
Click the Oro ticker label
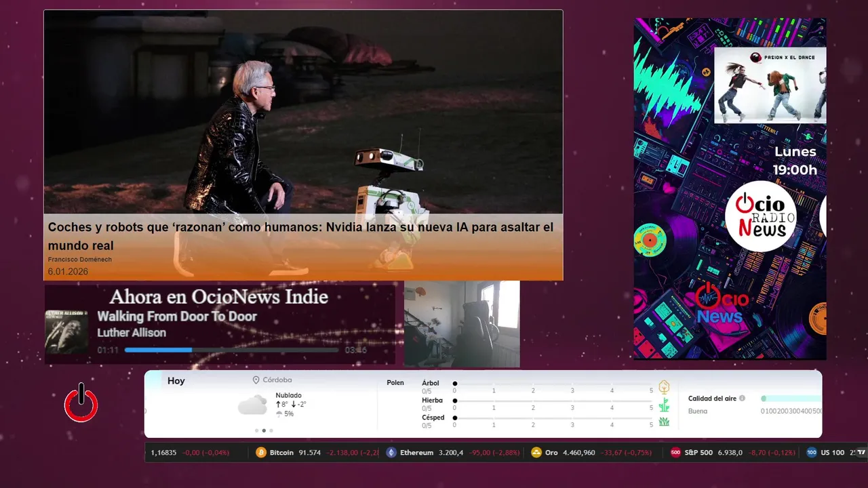(551, 453)
